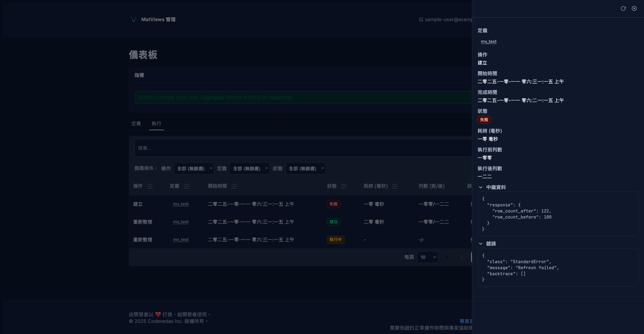The width and height of the screenshot is (644, 334).
Task: Close the details side panel
Action: coord(634,8)
